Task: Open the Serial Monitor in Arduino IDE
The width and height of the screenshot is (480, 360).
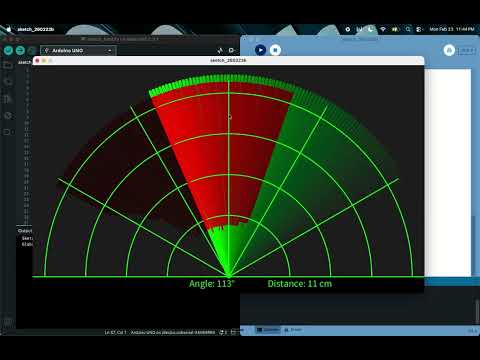Action: click(232, 50)
